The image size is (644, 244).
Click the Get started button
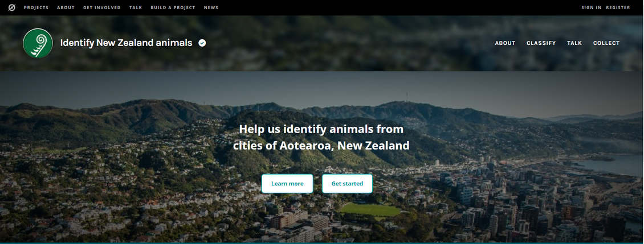(x=347, y=183)
